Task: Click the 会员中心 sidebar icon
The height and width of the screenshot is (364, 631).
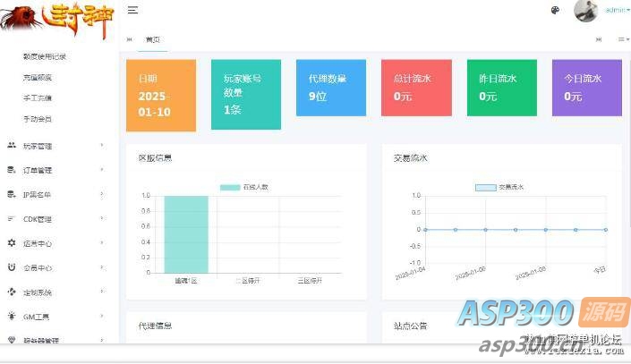Action: point(12,267)
